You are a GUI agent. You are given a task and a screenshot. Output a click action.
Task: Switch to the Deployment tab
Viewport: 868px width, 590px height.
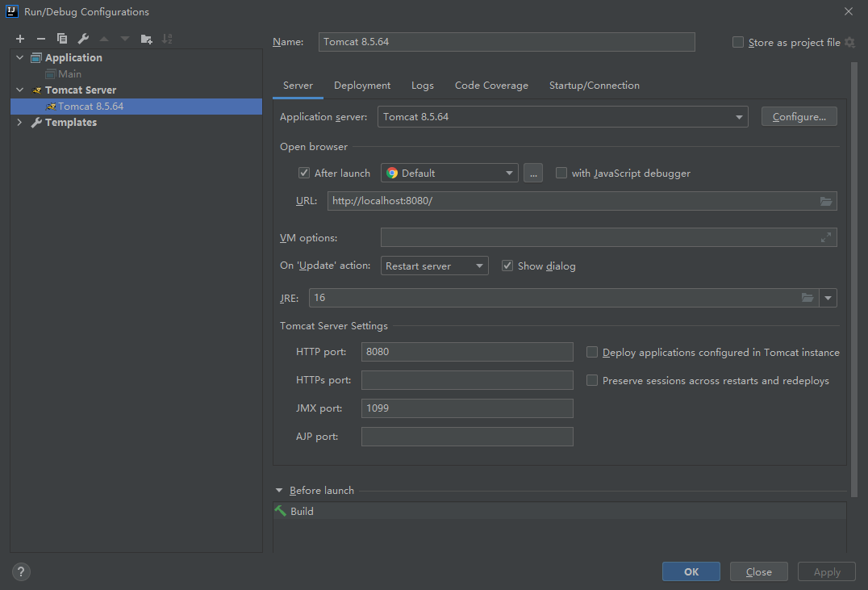tap(362, 86)
